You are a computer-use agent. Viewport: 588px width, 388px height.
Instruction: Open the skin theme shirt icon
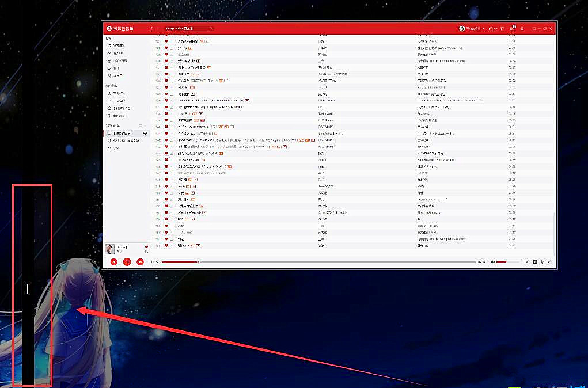[503, 28]
